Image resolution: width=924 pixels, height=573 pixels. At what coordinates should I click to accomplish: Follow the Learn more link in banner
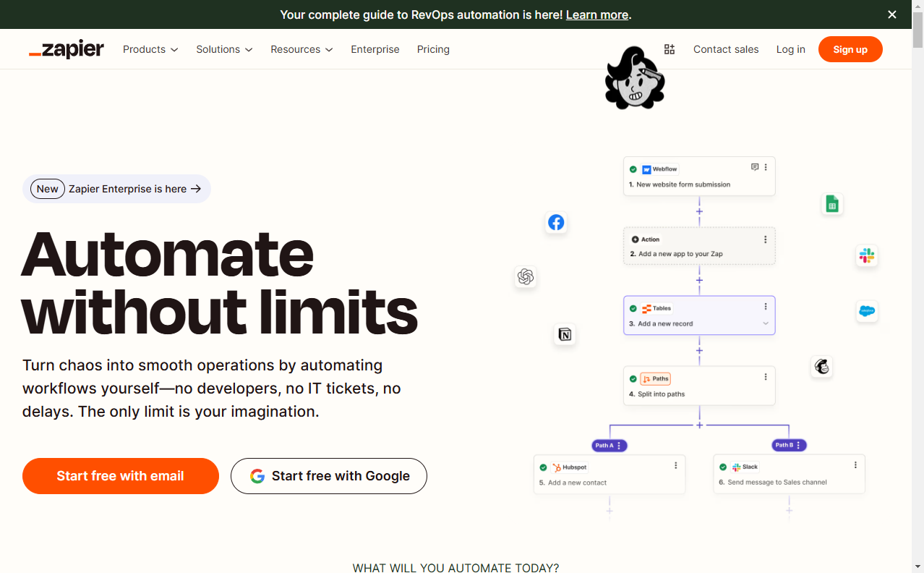(597, 14)
